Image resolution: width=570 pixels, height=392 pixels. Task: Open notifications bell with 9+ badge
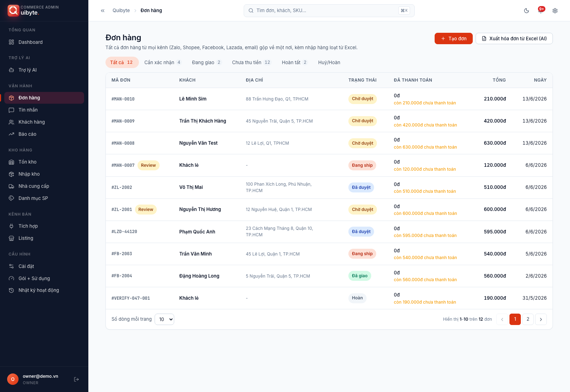coord(541,11)
